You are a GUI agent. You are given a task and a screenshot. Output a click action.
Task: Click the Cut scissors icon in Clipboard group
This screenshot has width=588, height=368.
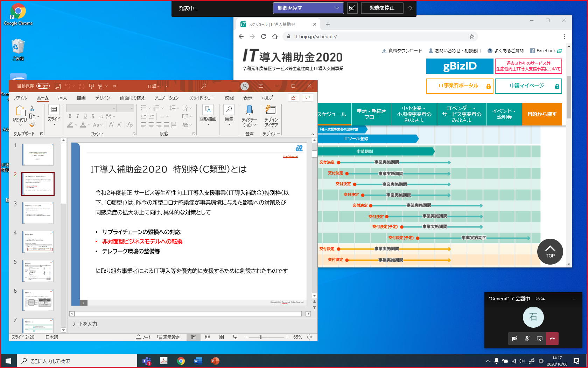coord(32,108)
